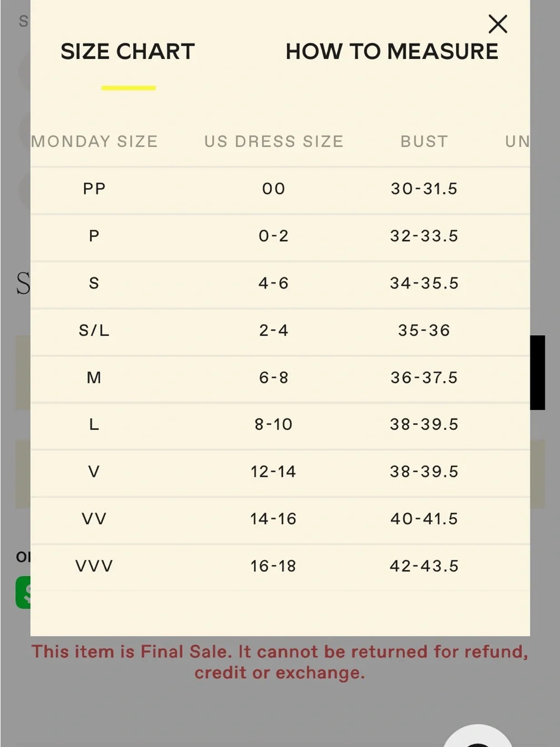560x747 pixels.
Task: Select the PP size row
Action: point(280,189)
